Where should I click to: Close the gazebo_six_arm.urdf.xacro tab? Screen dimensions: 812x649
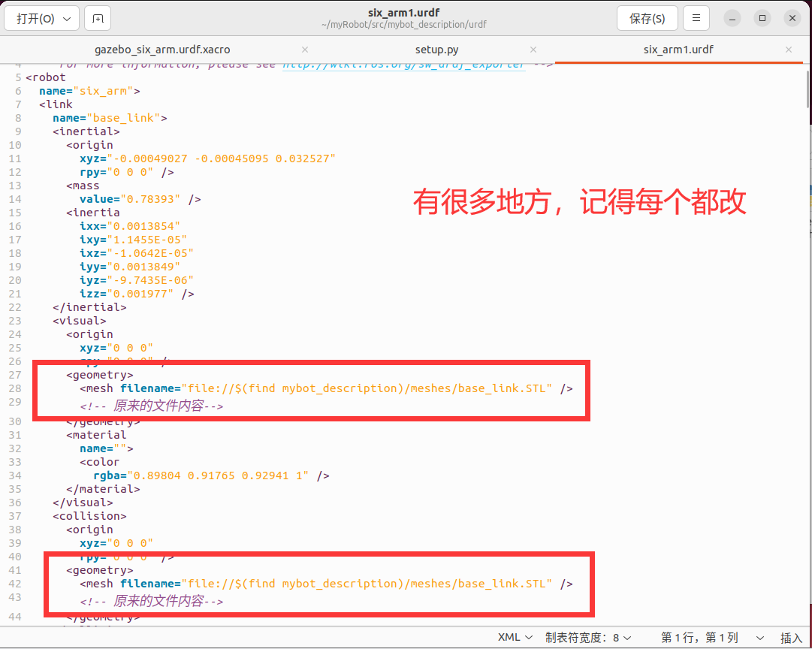(305, 50)
